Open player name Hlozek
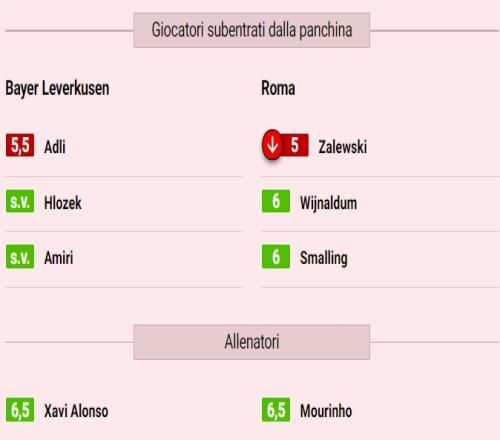This screenshot has width=500, height=440. 63,203
